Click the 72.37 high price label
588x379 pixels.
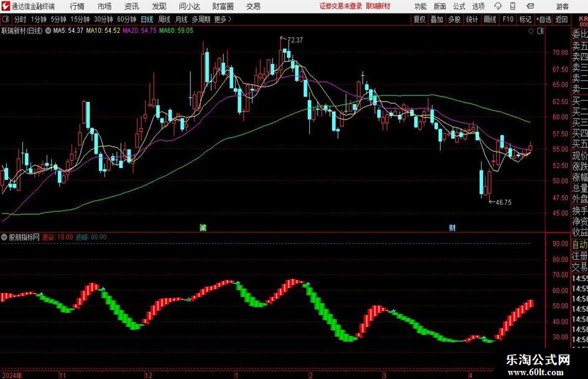tap(295, 40)
